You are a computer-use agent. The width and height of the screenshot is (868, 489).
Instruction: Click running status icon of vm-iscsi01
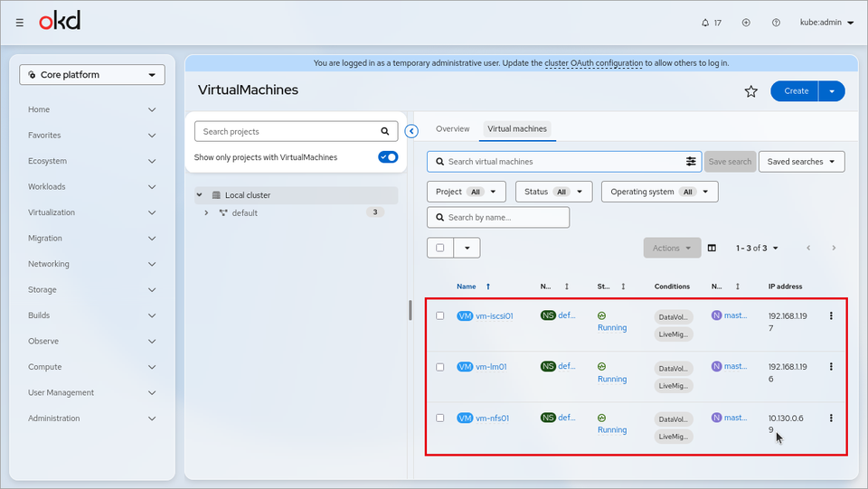602,315
